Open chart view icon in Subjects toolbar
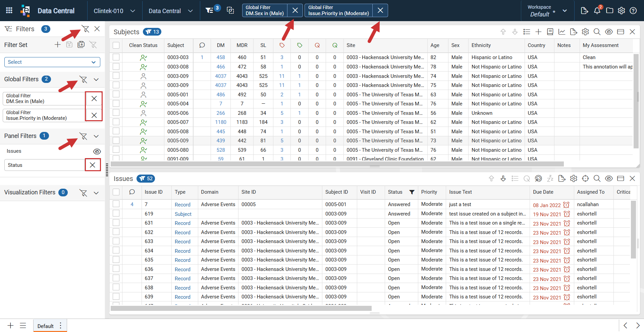The width and height of the screenshot is (644, 332). coord(562,32)
